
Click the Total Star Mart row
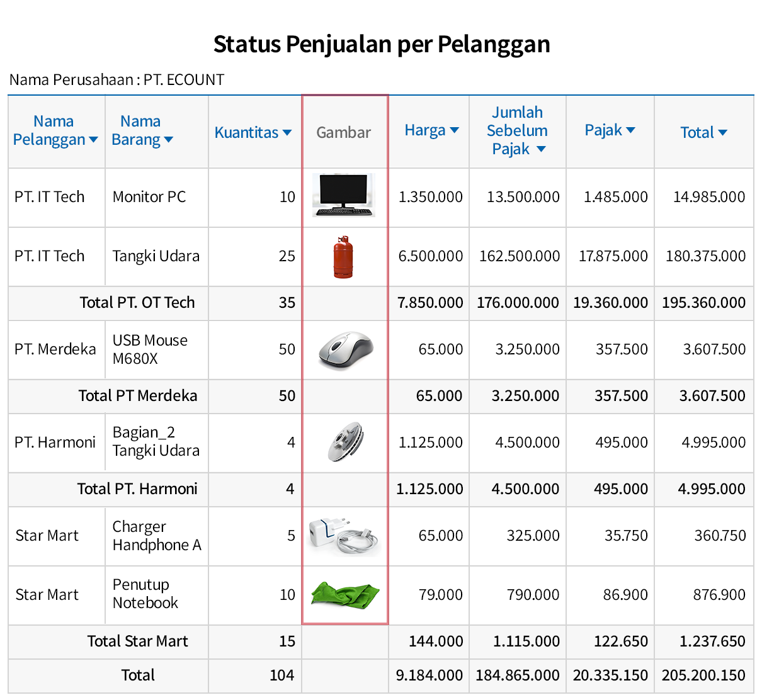pyautogui.click(x=138, y=641)
